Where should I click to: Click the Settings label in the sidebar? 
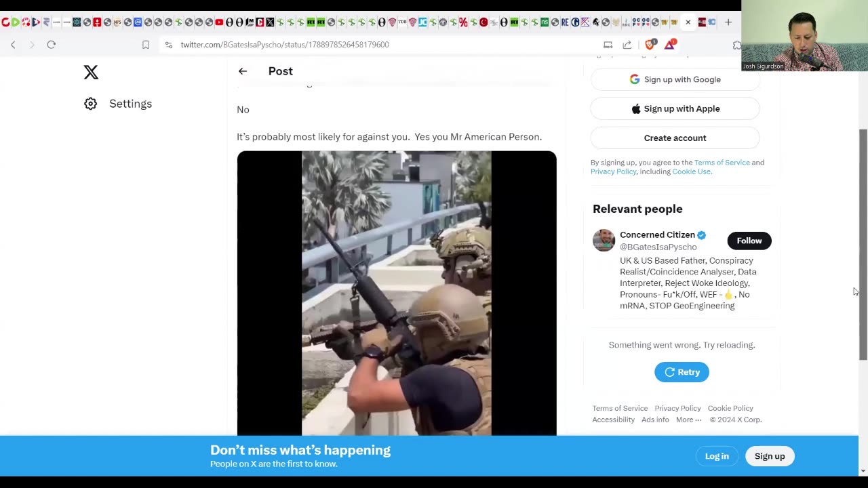(x=130, y=104)
